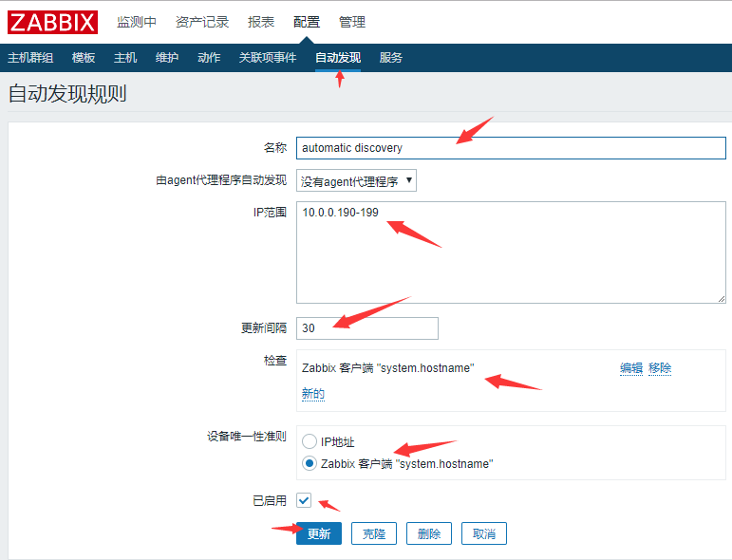Click the 删除 button
Viewport: 732px width, 560px height.
tap(429, 533)
